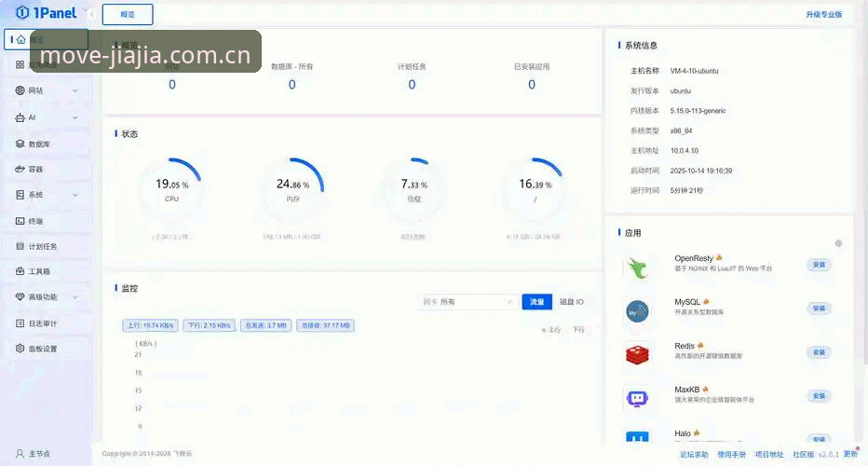Open Panel Settings gear icon

20,349
